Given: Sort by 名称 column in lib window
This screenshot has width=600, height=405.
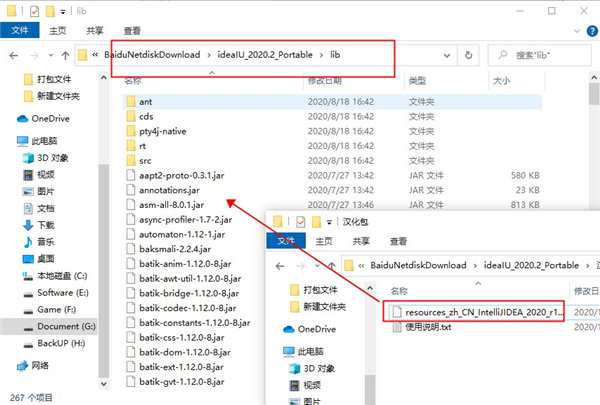Looking at the screenshot, I should click(x=133, y=80).
